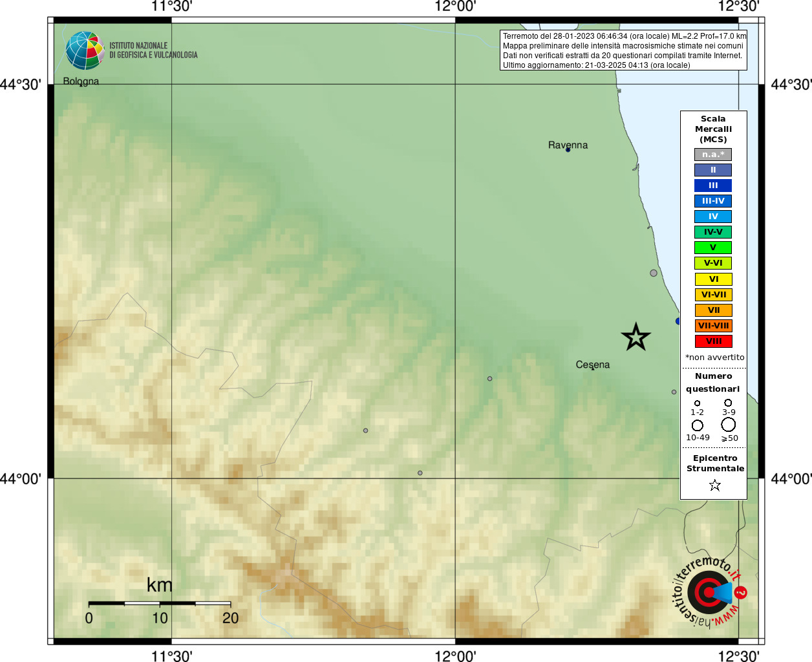812x662 pixels.
Task: Click the *non avvertito footnote
Action: [714, 358]
